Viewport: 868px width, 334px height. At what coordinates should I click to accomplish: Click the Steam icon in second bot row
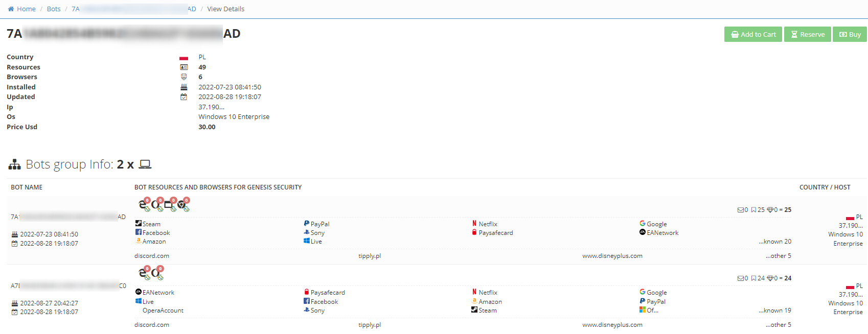tap(474, 309)
